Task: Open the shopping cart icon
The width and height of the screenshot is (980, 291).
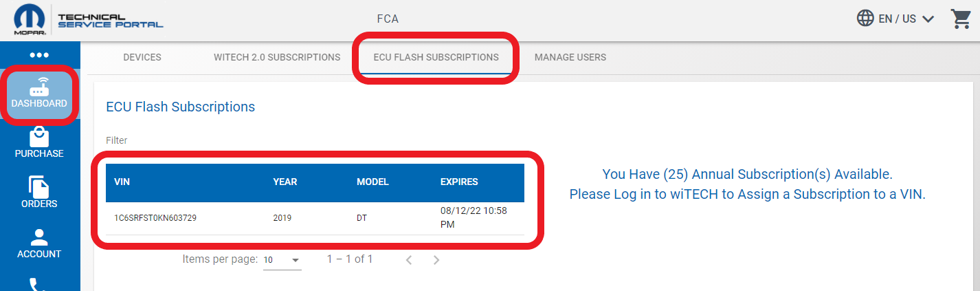Action: (x=960, y=19)
